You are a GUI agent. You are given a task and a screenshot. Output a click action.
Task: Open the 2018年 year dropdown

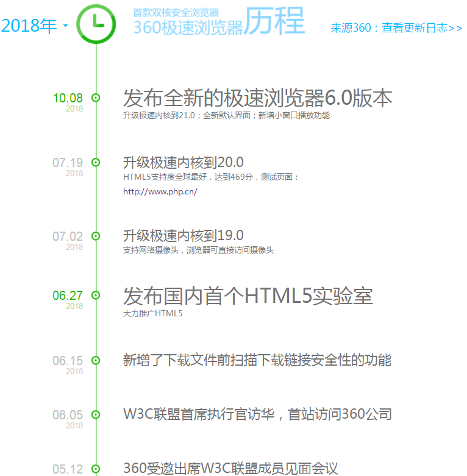34,26
